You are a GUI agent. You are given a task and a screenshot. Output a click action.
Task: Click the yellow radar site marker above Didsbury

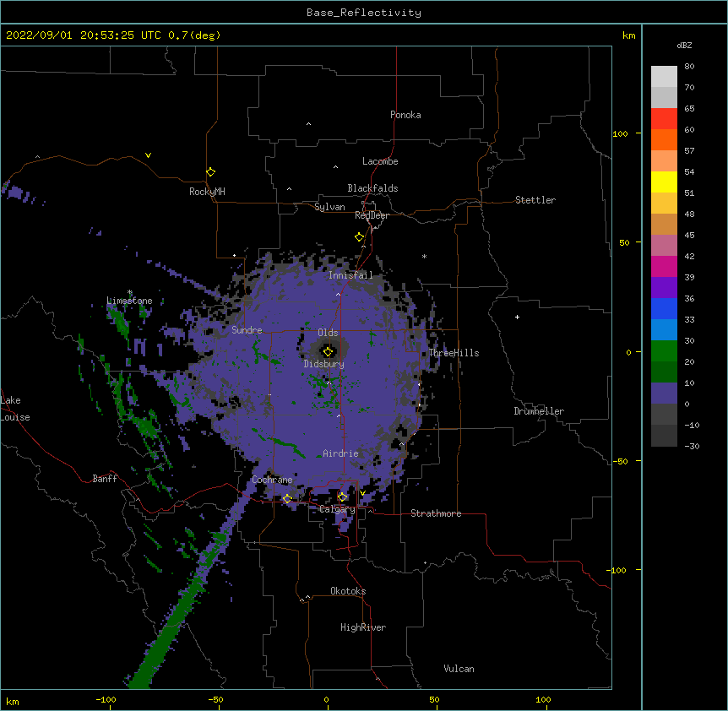[x=328, y=351]
